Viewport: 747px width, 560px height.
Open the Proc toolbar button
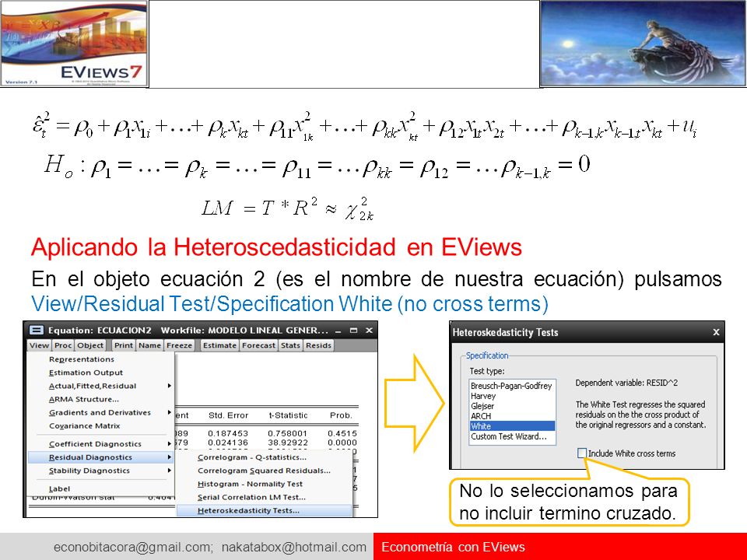point(63,345)
